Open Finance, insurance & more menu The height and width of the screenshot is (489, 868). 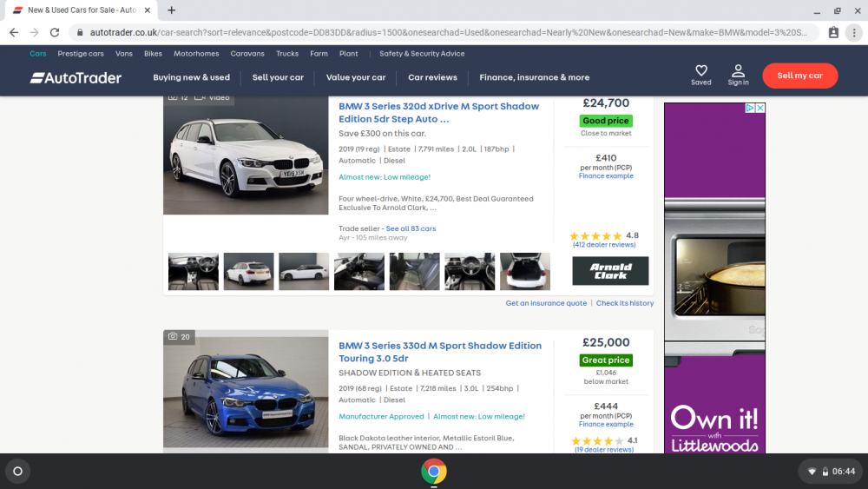tap(534, 77)
